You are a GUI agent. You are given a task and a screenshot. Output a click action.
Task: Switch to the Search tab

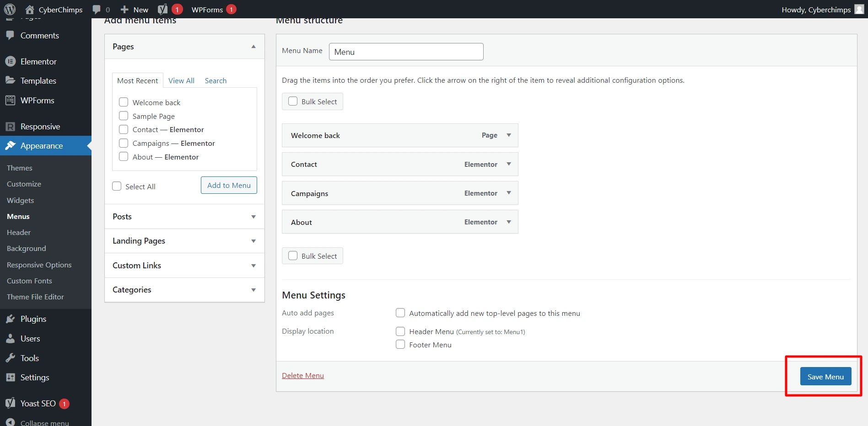[216, 80]
